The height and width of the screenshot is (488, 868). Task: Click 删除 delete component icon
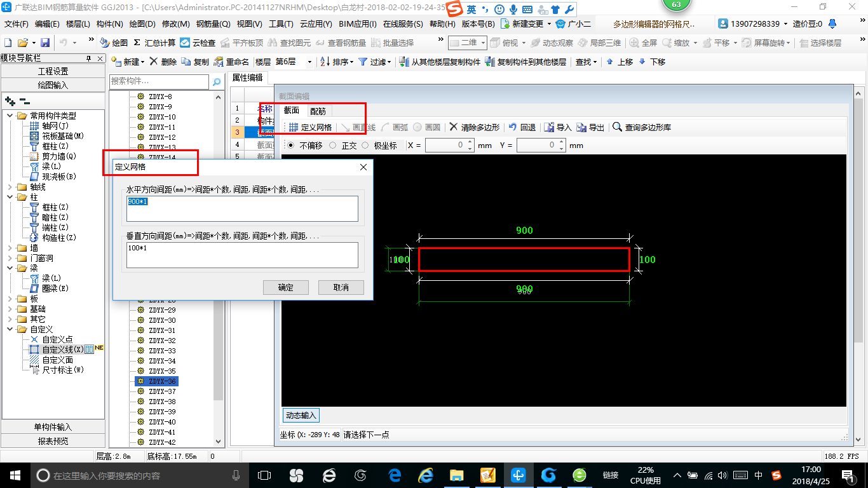163,62
